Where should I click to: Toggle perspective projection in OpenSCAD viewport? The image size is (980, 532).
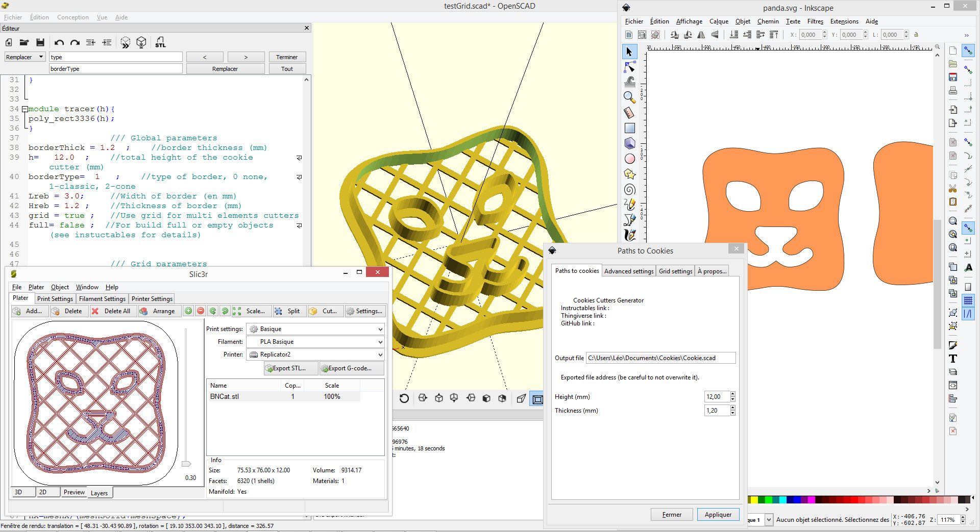pos(521,398)
